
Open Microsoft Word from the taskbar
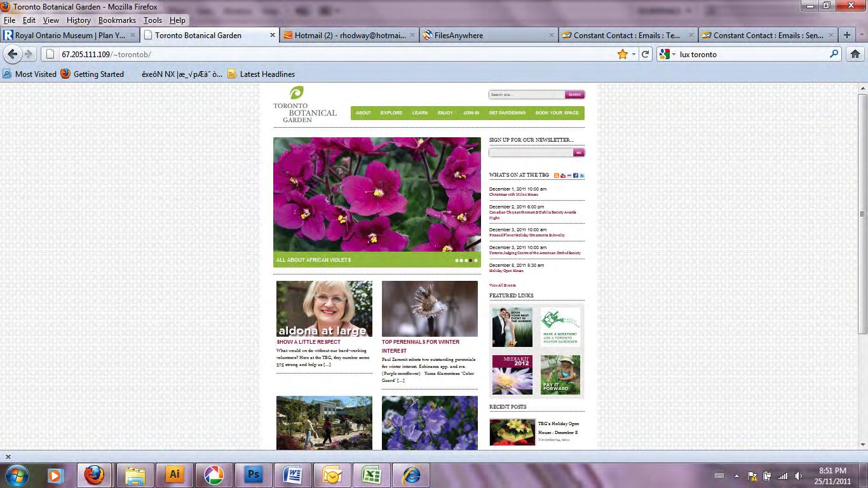click(x=293, y=475)
